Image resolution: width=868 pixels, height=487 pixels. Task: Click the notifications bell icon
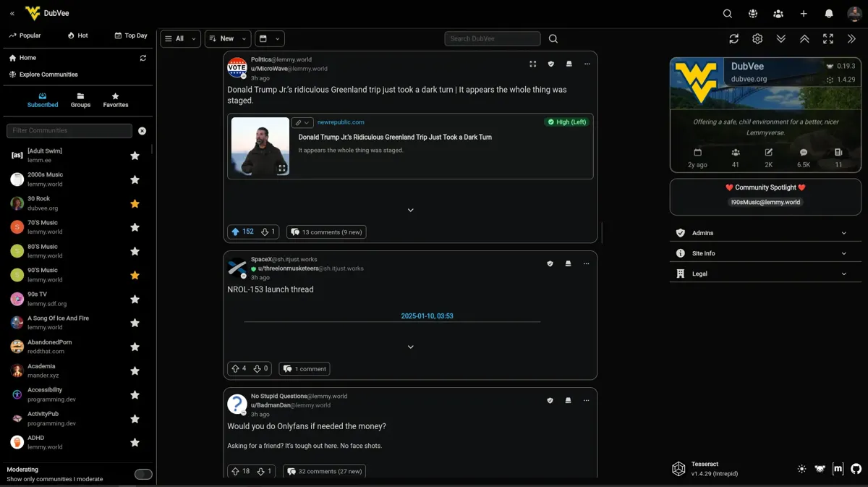point(829,14)
